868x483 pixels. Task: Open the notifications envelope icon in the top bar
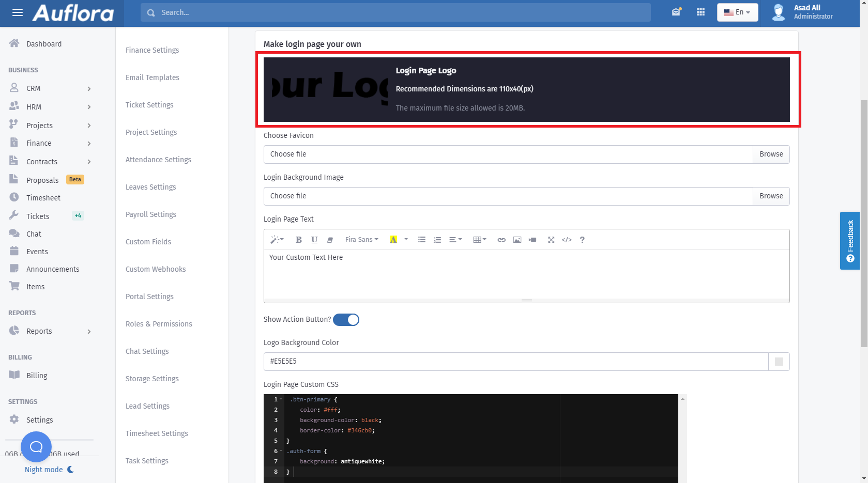pos(676,11)
